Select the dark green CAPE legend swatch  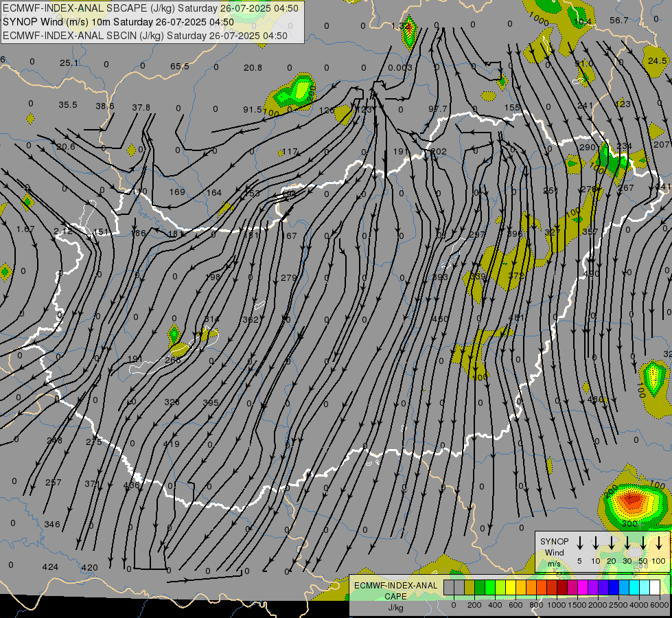click(x=480, y=587)
